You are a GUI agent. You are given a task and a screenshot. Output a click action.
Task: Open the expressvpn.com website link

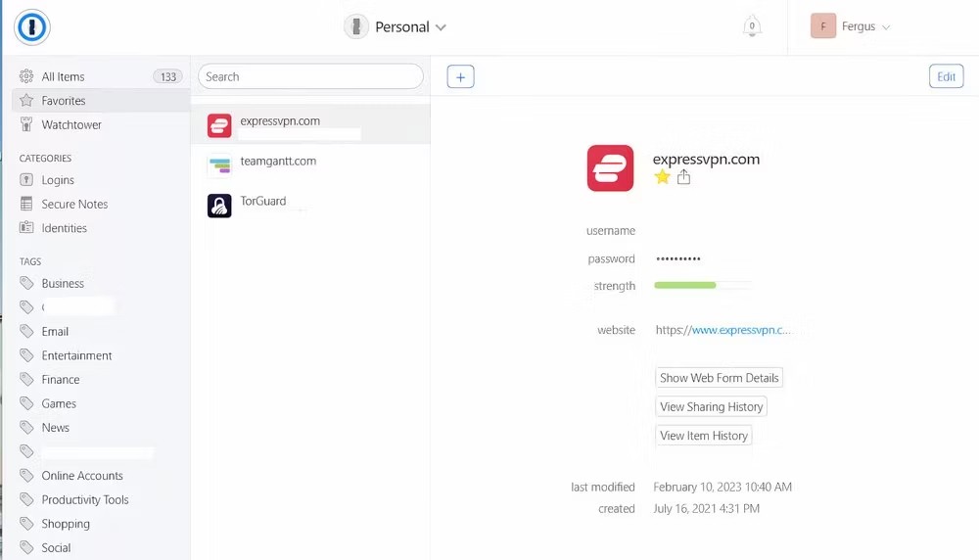click(740, 331)
